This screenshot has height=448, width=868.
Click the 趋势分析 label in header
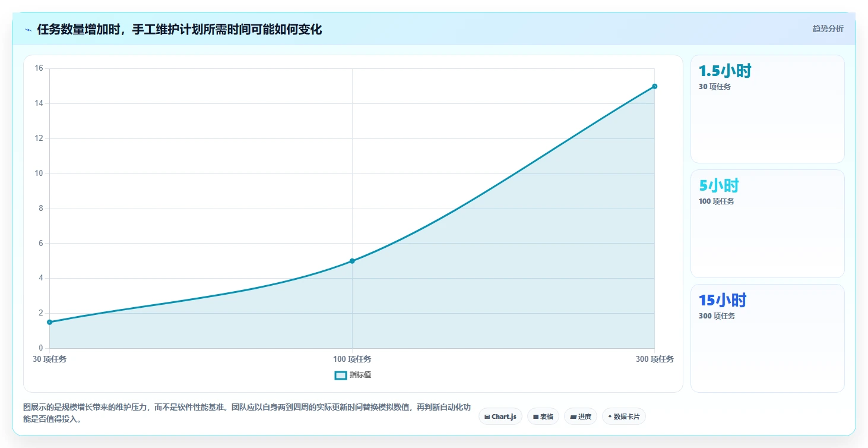click(828, 29)
